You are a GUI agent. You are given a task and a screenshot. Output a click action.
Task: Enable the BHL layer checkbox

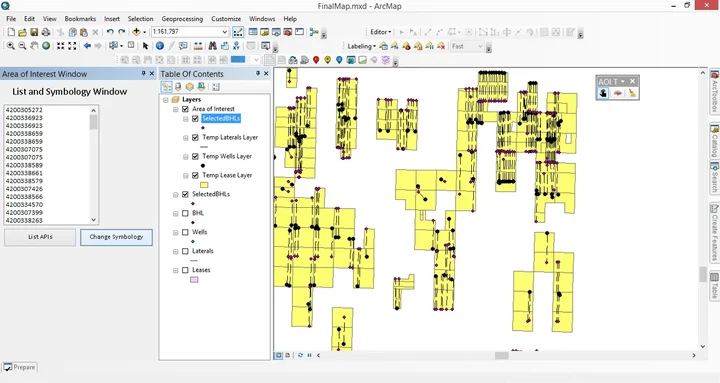pyautogui.click(x=186, y=213)
